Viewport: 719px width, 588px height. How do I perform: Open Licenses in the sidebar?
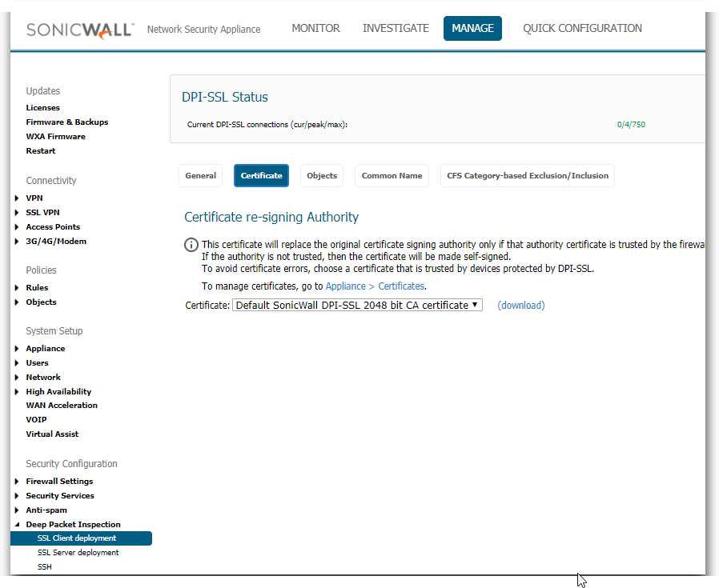(42, 108)
